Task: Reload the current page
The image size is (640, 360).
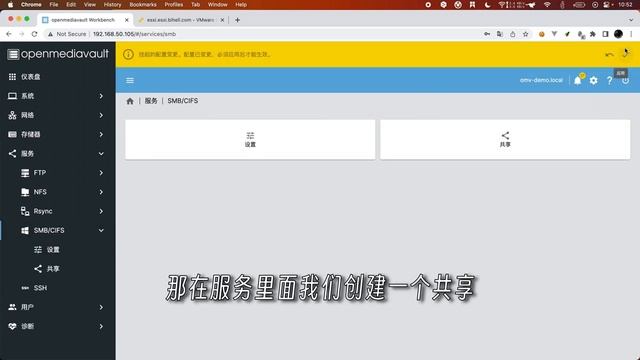Action: click(34, 34)
